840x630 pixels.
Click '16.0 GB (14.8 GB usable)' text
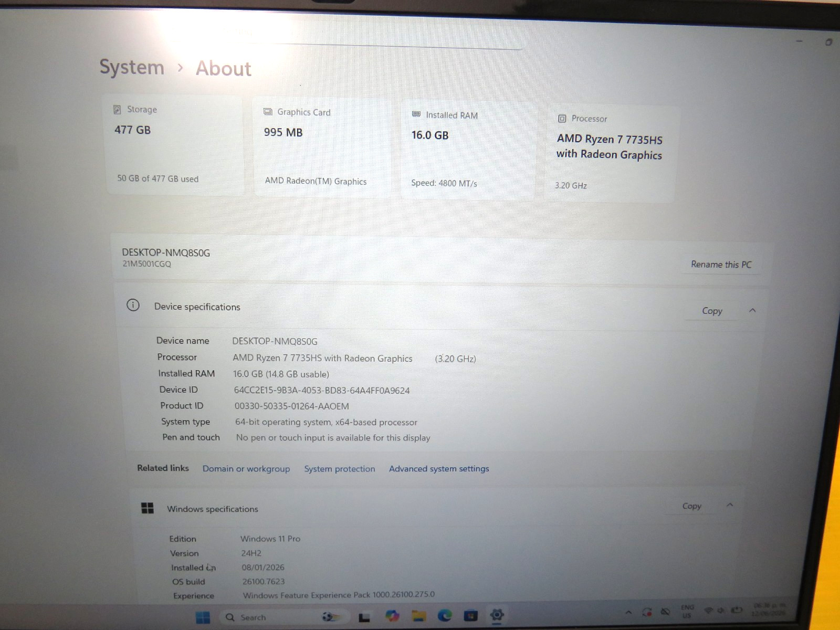tap(281, 374)
